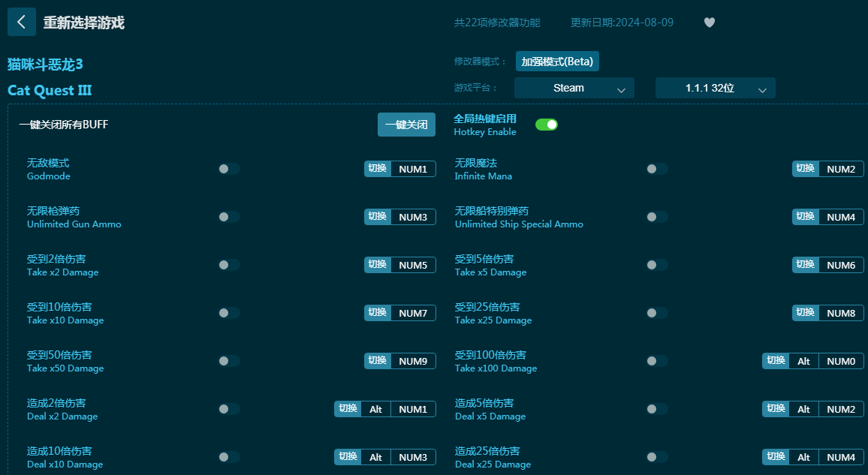This screenshot has width=868, height=475.
Task: Click the back arrow icon
Action: (x=21, y=22)
